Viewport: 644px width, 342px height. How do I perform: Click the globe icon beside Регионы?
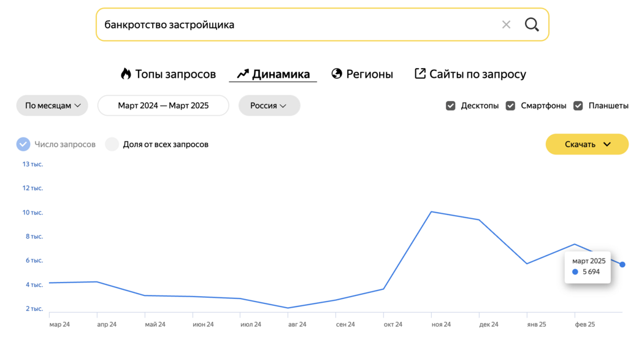coord(337,74)
